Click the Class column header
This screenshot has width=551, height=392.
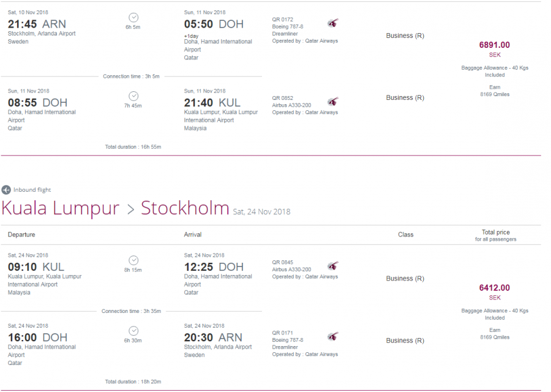405,235
